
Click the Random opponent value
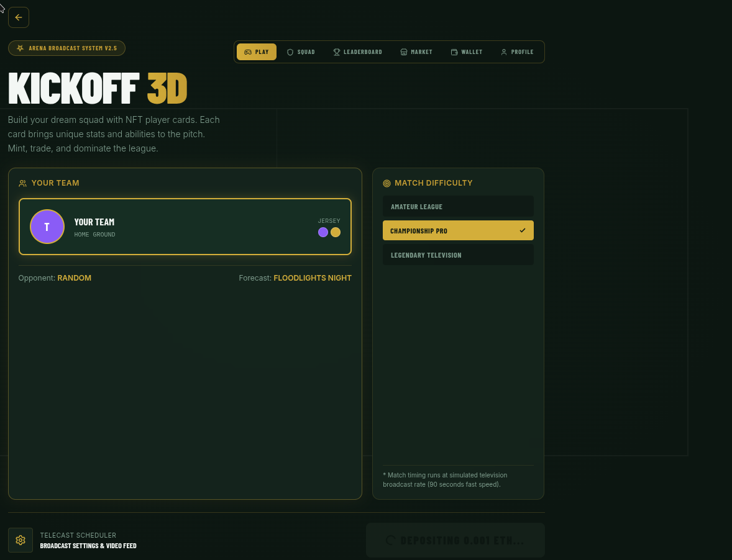pos(74,278)
